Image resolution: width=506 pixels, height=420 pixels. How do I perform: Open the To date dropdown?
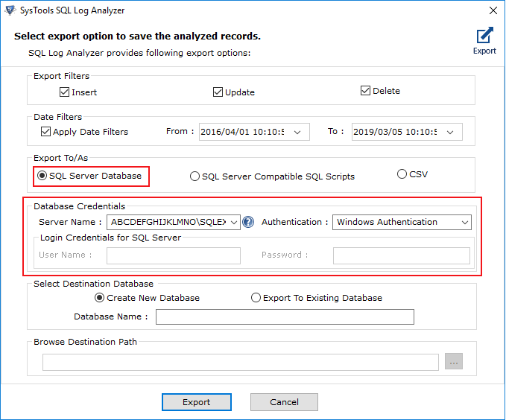click(450, 132)
